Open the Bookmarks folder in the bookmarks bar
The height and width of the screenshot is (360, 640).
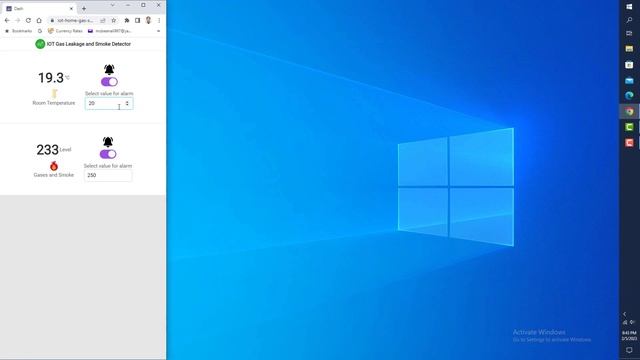click(x=18, y=31)
